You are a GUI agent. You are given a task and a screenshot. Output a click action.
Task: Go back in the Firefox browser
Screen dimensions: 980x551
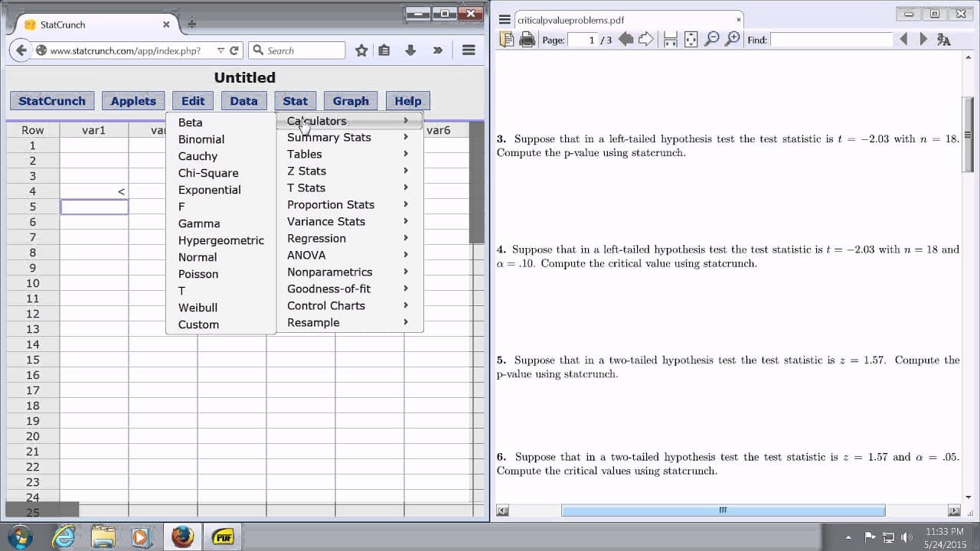21,51
